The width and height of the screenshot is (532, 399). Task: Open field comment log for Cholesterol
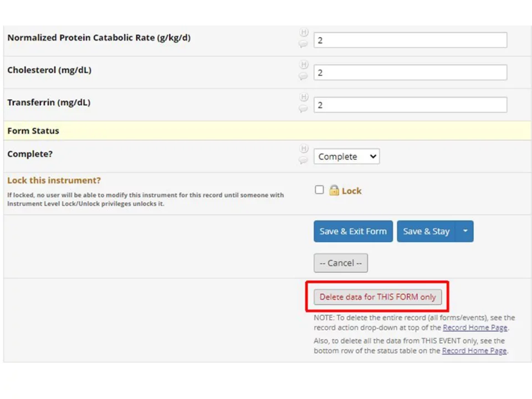click(x=303, y=75)
